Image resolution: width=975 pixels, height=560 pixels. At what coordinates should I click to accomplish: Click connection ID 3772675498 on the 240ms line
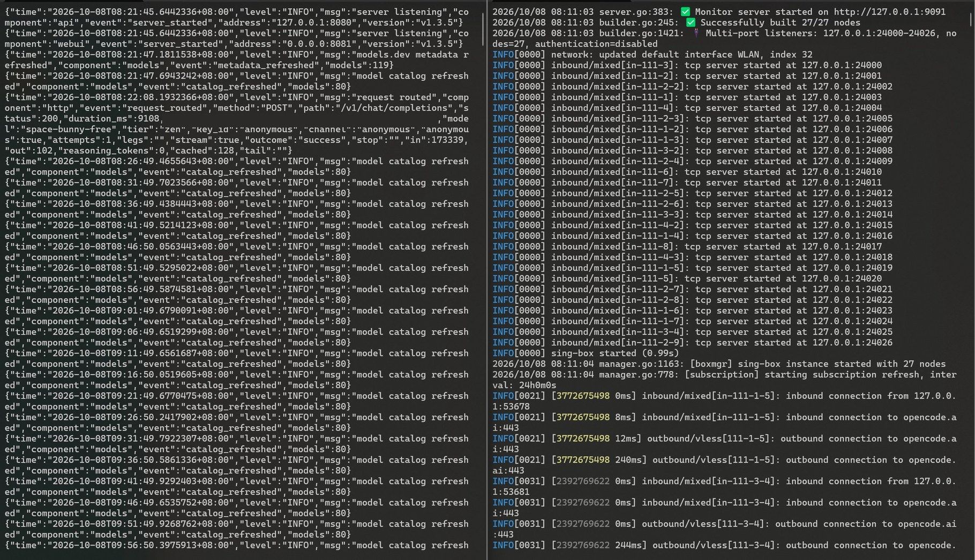[x=583, y=460]
